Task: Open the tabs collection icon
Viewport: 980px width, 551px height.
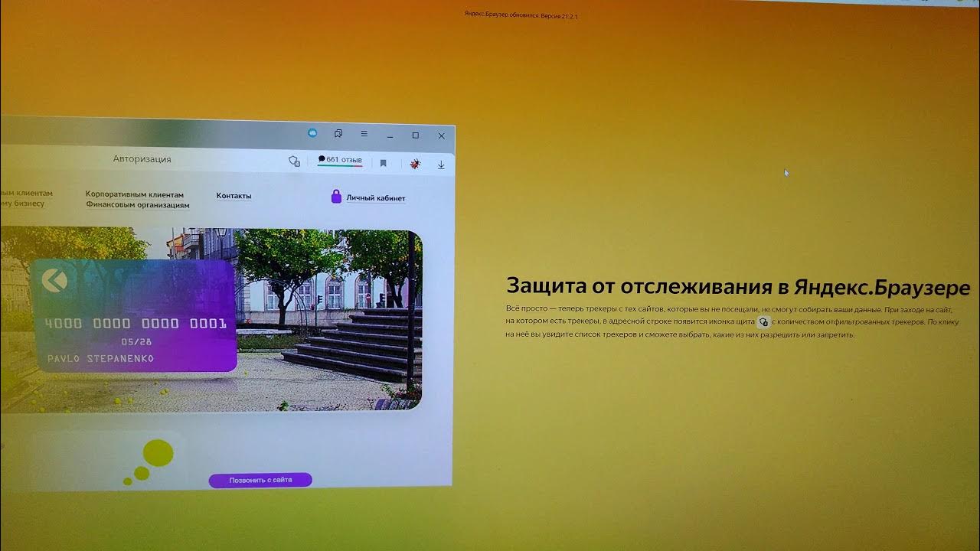Action: tap(338, 134)
